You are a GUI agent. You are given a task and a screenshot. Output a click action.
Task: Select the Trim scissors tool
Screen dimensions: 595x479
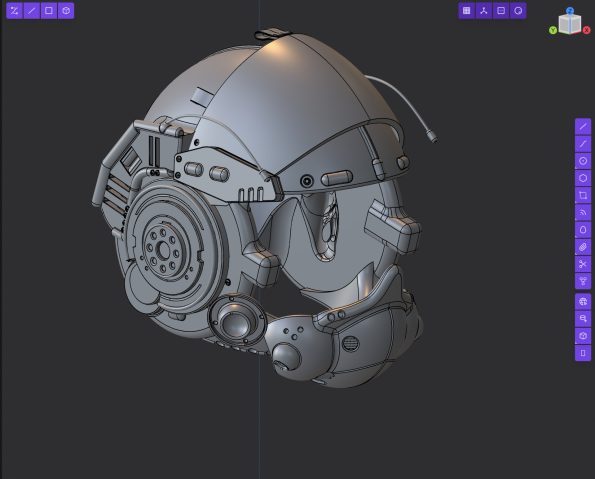(583, 264)
